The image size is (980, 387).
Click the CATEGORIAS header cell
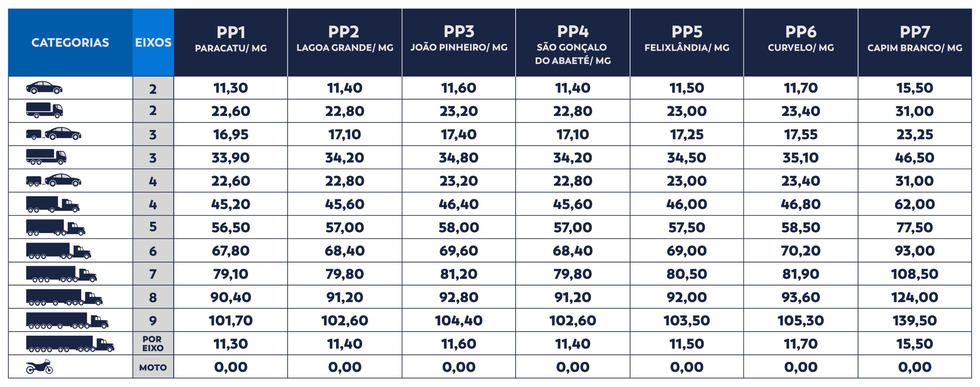coord(70,42)
